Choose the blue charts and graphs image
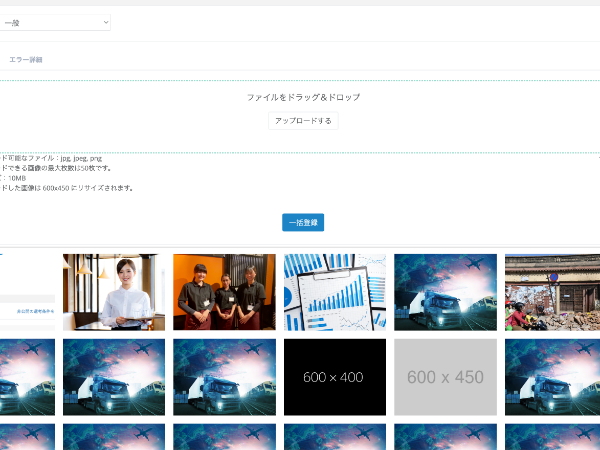 (334, 291)
